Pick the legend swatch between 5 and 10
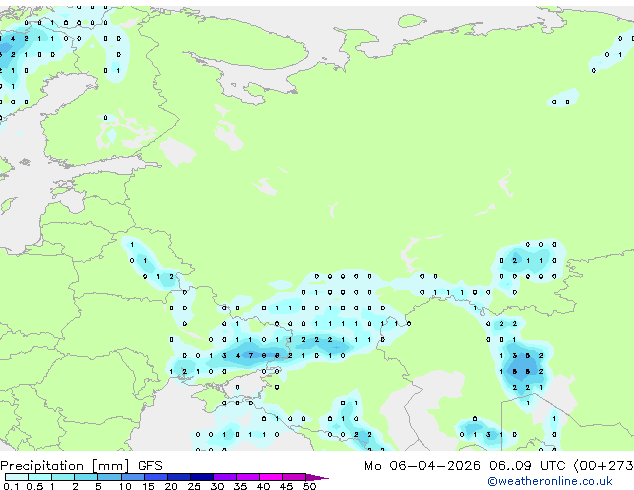This screenshot has height=490, width=634. (x=110, y=477)
